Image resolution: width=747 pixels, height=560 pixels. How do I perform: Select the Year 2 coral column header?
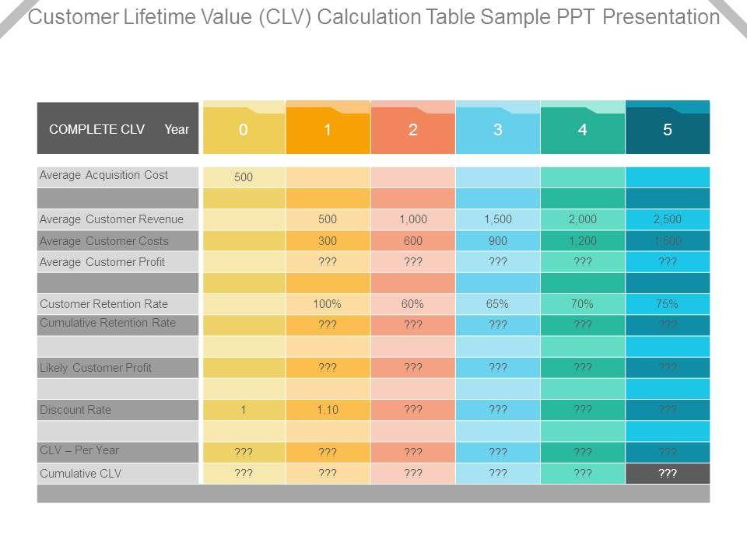413,130
